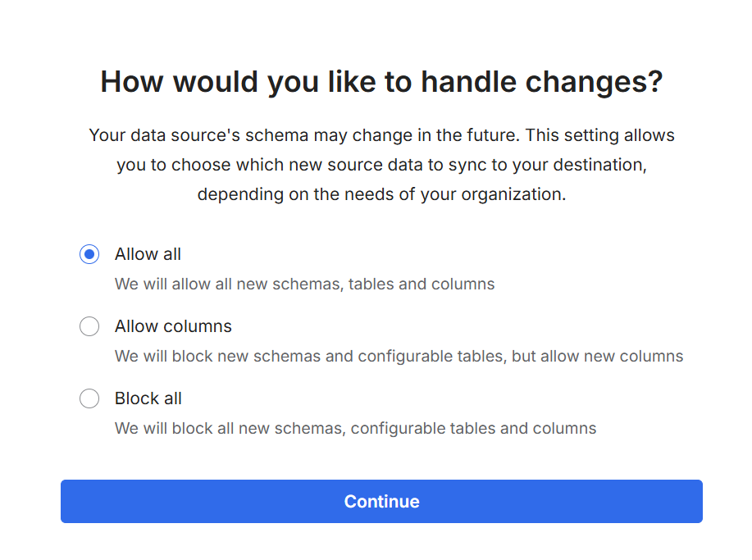Choose the "Allow columns" radio button
The image size is (752, 560).
pyautogui.click(x=89, y=326)
